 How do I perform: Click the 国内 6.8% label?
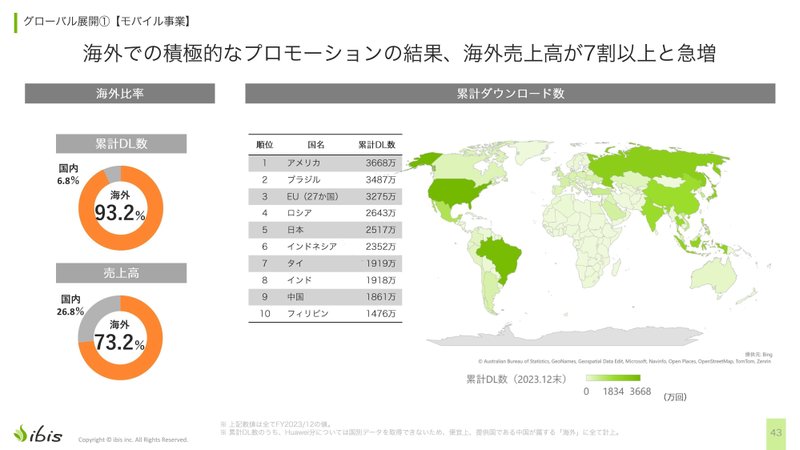click(x=68, y=174)
